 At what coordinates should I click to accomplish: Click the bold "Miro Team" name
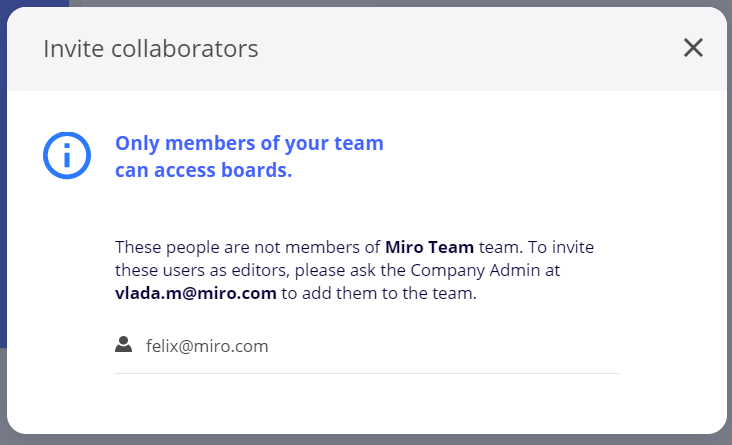(x=429, y=247)
